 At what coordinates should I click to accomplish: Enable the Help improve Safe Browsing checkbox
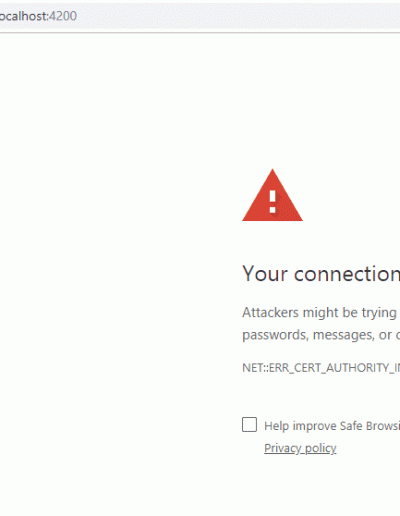(x=249, y=424)
